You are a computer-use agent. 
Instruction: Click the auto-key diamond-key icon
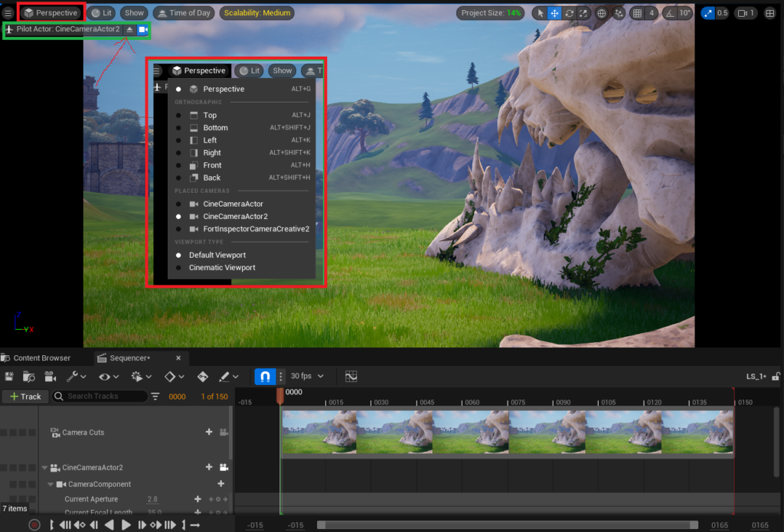[202, 377]
